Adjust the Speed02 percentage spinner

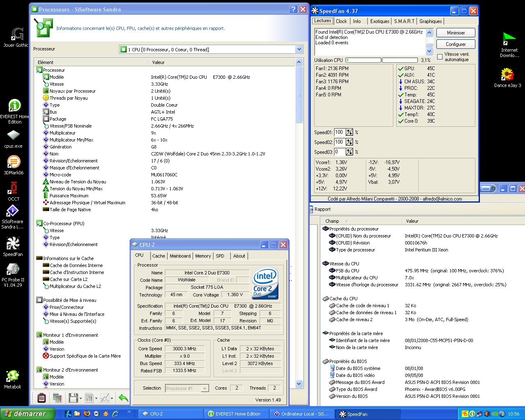point(349,142)
